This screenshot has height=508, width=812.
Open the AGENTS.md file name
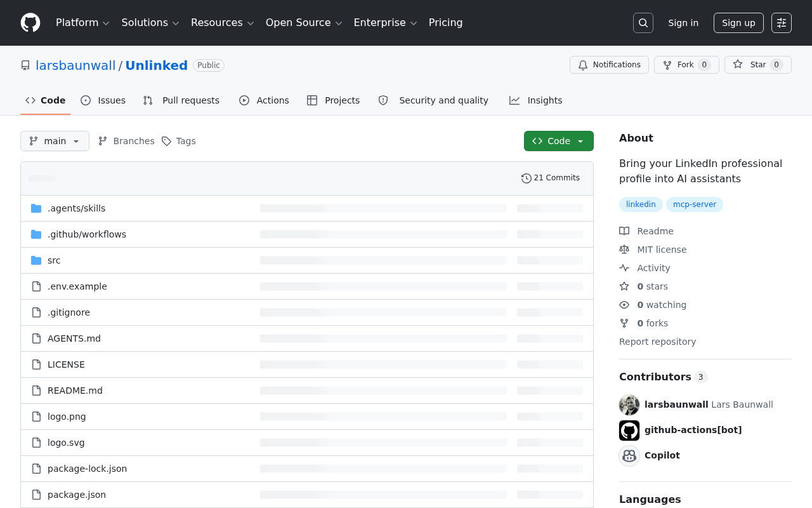click(74, 338)
